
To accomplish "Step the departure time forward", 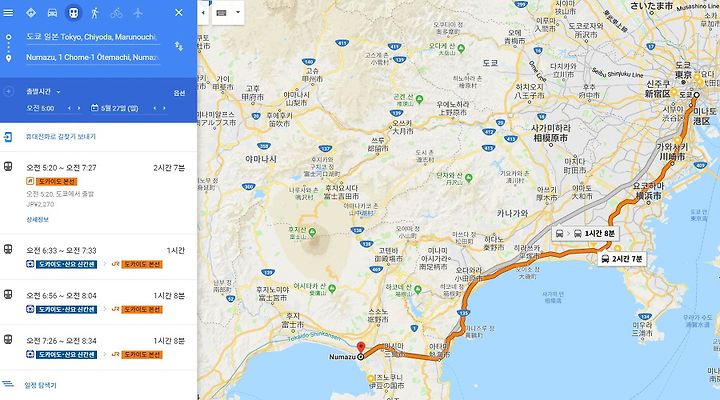I will pyautogui.click(x=79, y=108).
